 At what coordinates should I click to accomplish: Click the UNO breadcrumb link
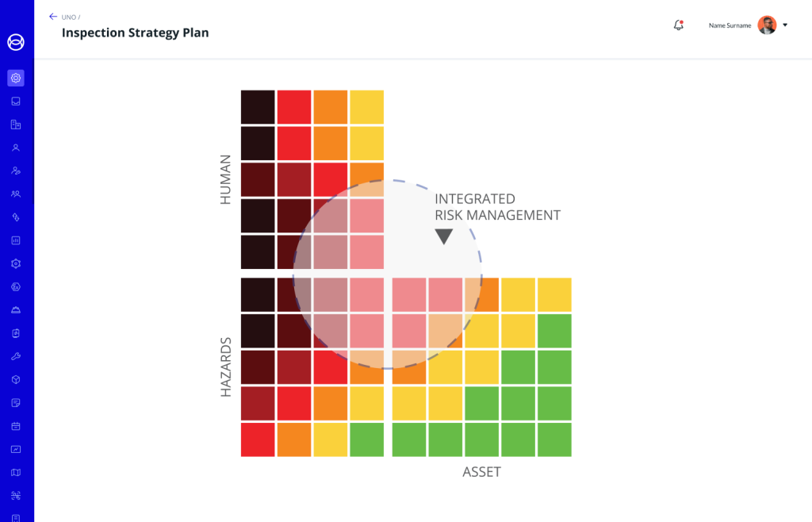tap(69, 17)
